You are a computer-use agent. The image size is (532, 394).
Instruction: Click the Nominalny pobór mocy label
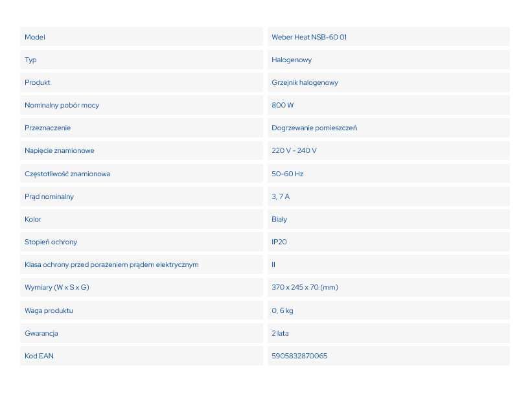(62, 105)
